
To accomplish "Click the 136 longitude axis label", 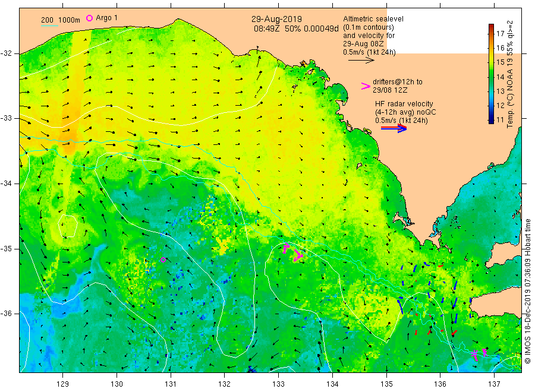I will pyautogui.click(x=440, y=384).
